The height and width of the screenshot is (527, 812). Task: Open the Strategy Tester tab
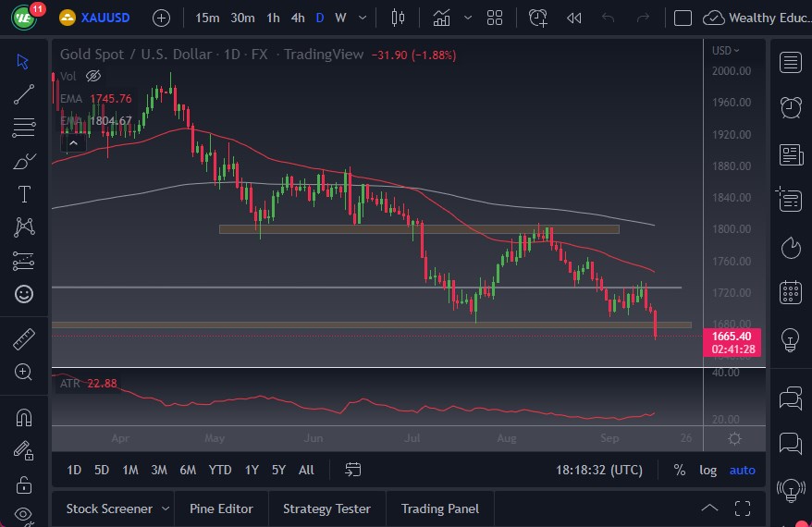point(326,509)
